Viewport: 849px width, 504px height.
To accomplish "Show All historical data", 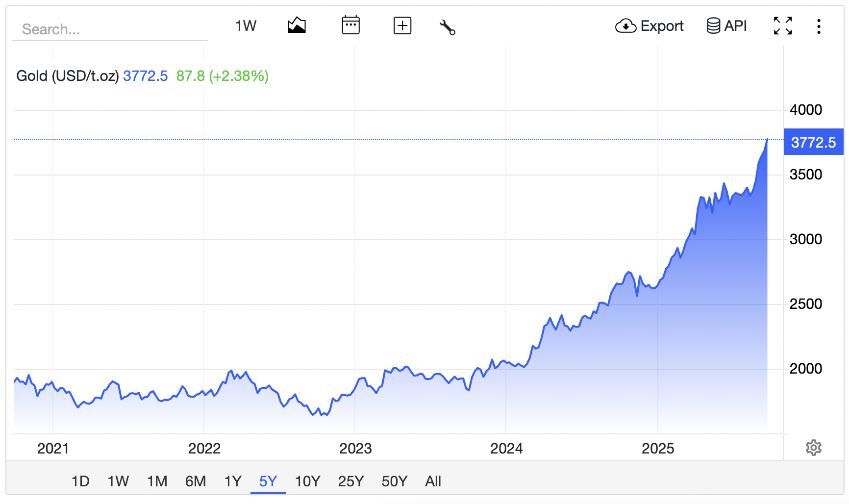I will [433, 481].
